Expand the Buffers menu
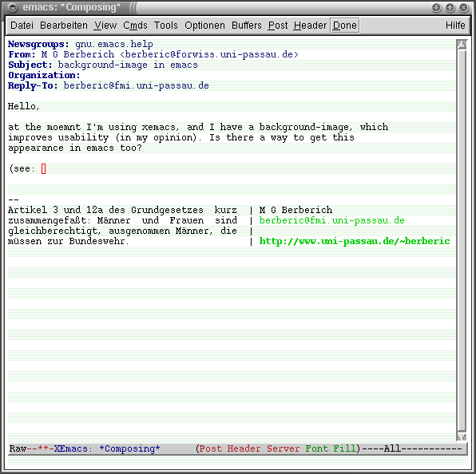476x474 pixels. coord(247,26)
